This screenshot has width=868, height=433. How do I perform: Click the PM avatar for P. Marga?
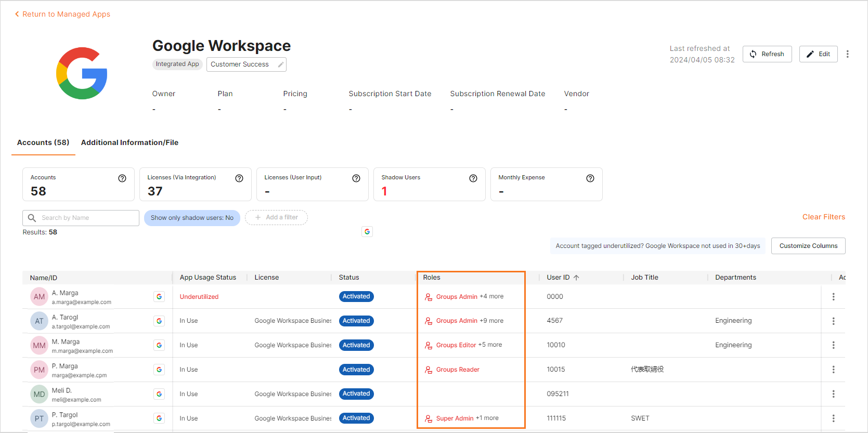click(x=40, y=370)
